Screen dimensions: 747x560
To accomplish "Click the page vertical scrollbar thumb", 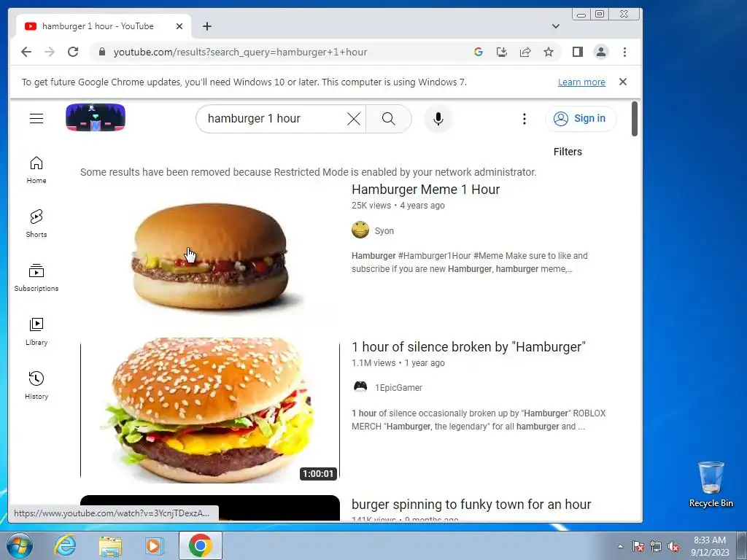I will [x=635, y=119].
